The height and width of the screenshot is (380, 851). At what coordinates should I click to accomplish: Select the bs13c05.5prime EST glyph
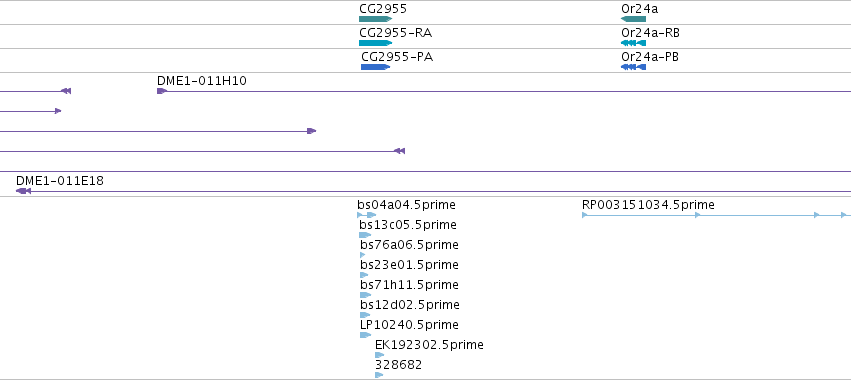pos(365,235)
